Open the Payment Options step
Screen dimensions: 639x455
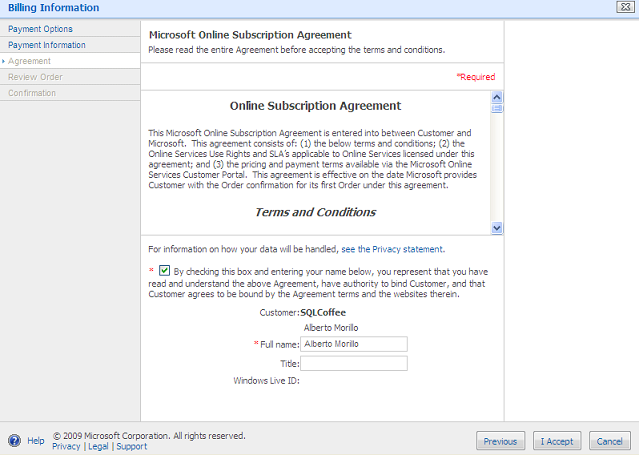[40, 29]
